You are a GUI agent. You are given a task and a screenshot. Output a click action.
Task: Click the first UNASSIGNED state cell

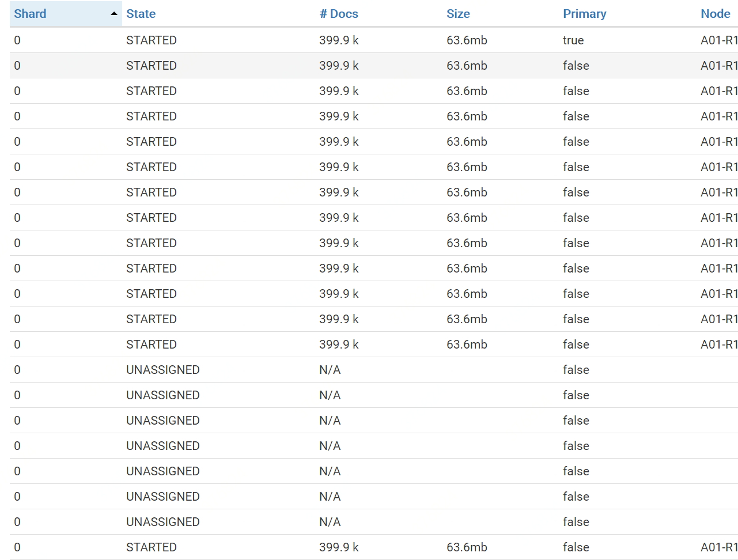(x=163, y=370)
